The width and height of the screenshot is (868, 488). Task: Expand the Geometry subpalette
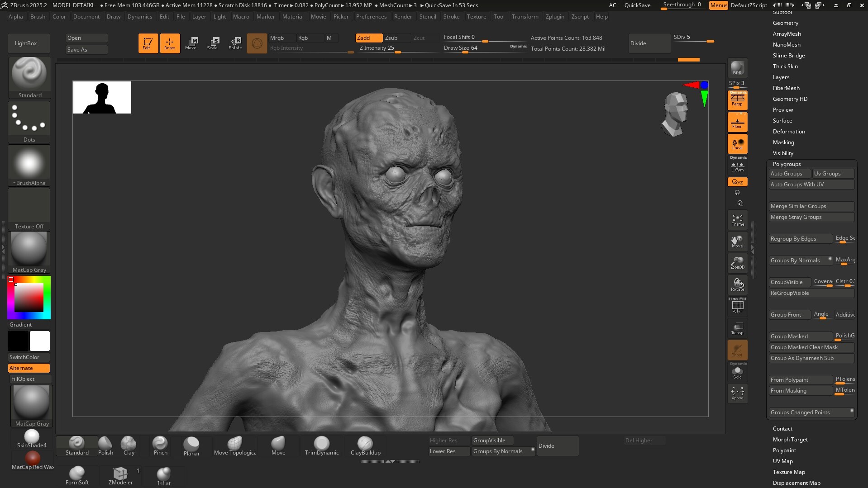(785, 23)
